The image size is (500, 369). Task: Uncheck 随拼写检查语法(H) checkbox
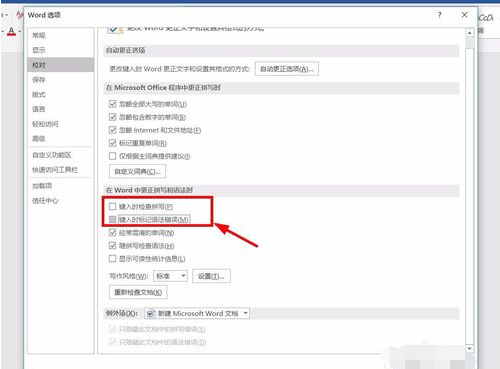113,246
